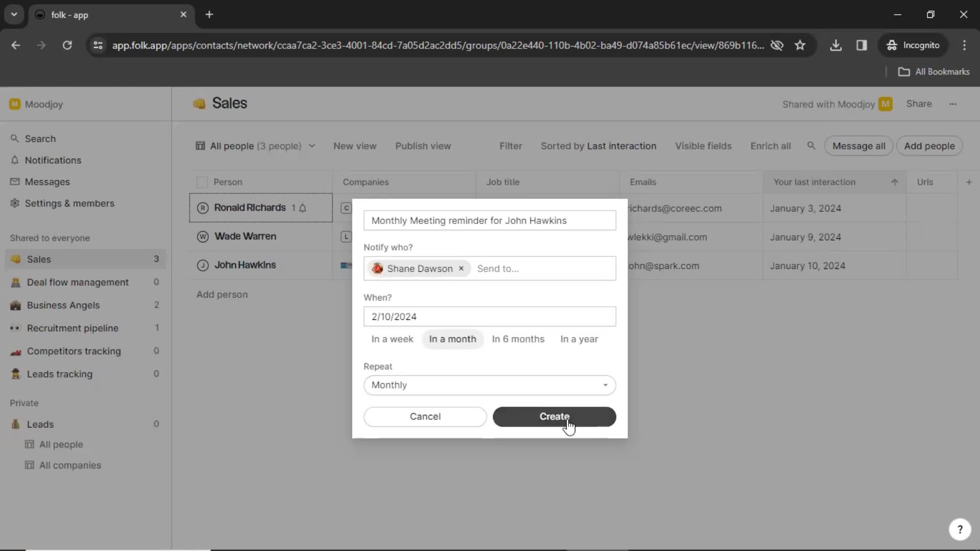Open the New view dropdown option
This screenshot has height=551, width=980.
[355, 146]
